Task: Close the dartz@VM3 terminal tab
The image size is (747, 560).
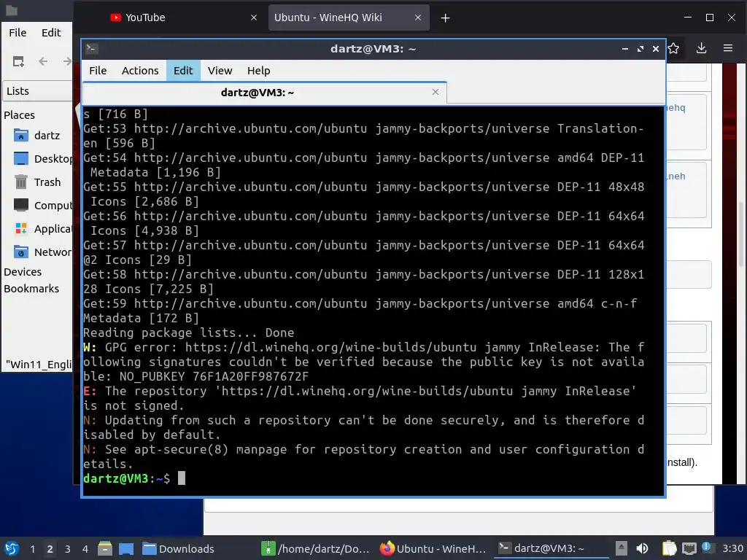Action: (435, 92)
